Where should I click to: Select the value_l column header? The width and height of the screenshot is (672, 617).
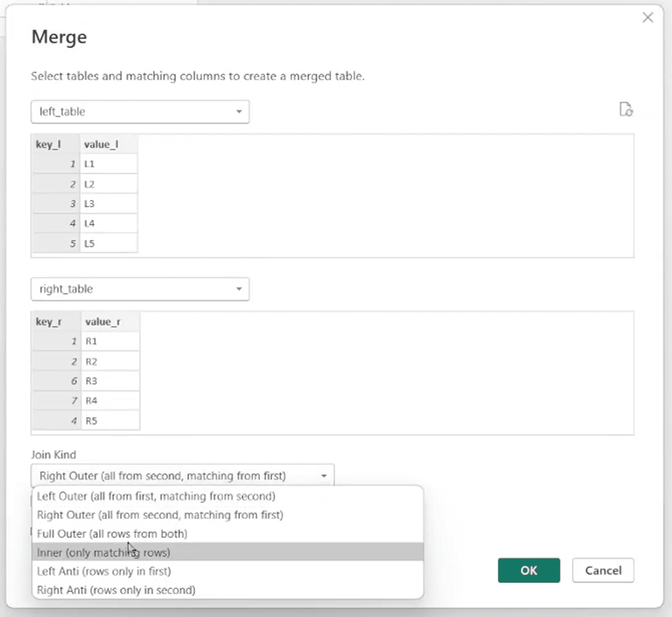point(109,145)
